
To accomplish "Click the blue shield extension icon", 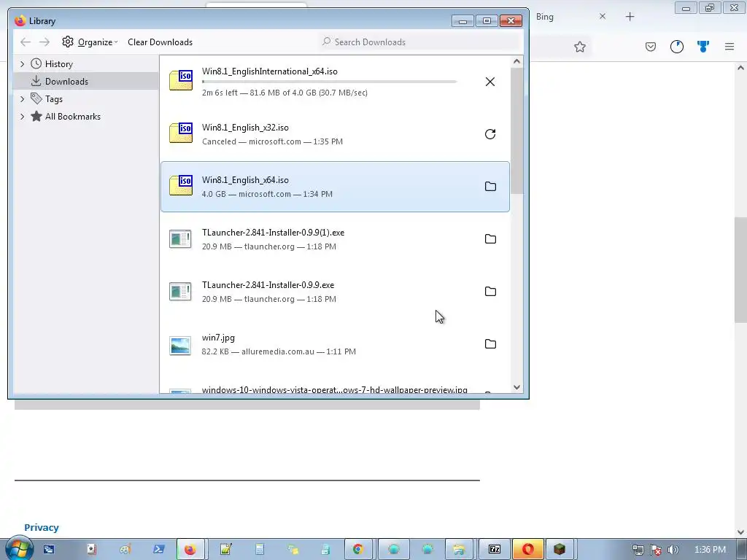I will click(703, 47).
